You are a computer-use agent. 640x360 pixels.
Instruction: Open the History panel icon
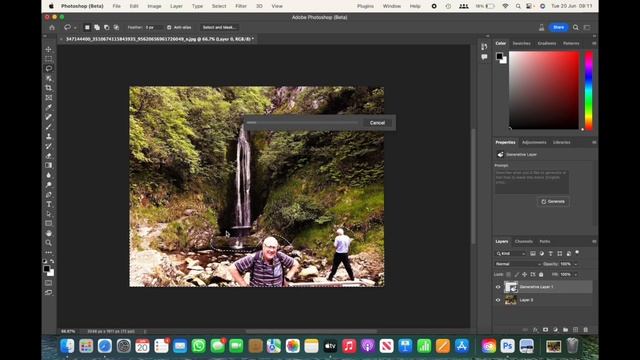pos(484,47)
